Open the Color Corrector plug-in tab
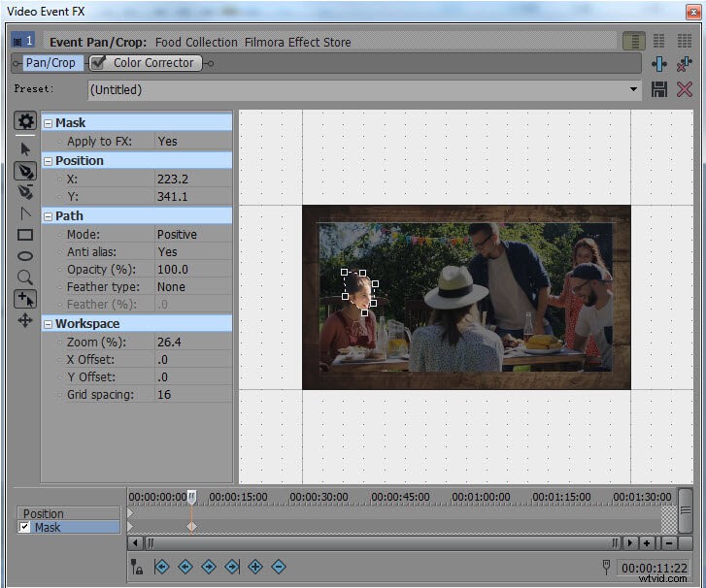Image resolution: width=706 pixels, height=588 pixels. click(x=146, y=63)
